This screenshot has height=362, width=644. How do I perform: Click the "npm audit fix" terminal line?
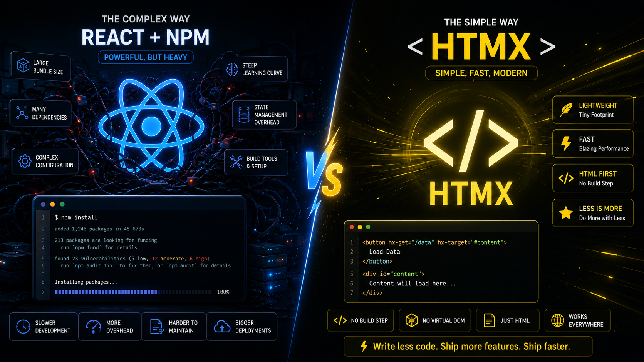(x=145, y=266)
